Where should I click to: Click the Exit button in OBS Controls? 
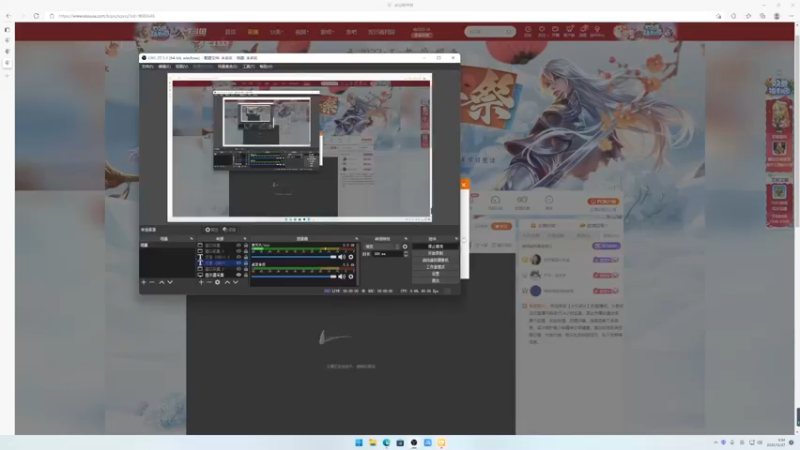(435, 281)
